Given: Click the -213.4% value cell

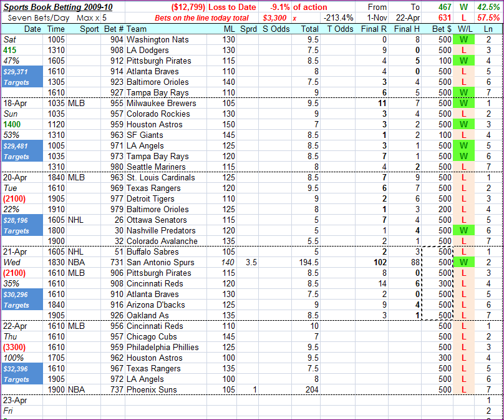Looking at the screenshot, I should [x=338, y=17].
